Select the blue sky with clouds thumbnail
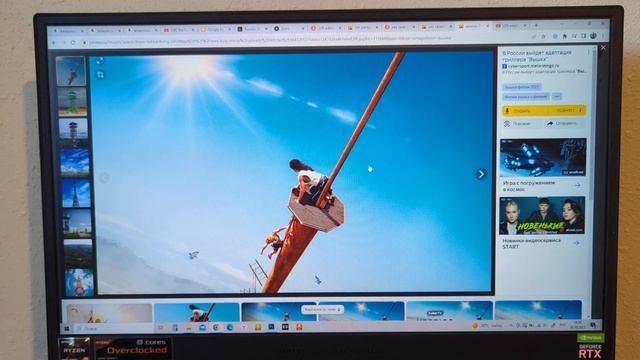This screenshot has height=360, width=640. click(x=75, y=162)
